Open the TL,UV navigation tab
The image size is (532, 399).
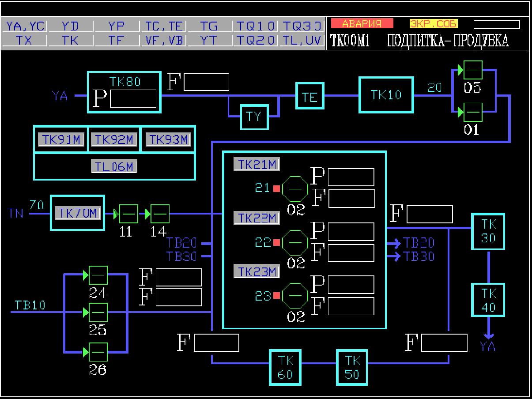pos(302,40)
